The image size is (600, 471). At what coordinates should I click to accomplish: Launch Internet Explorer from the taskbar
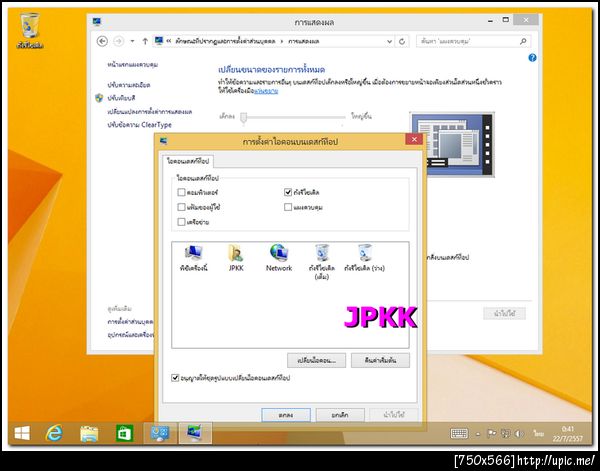[x=54, y=434]
